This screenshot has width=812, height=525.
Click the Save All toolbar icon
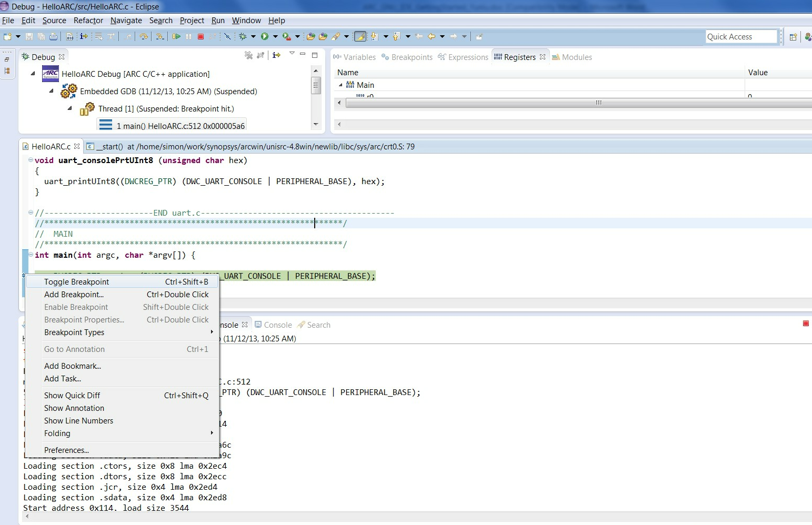click(x=41, y=36)
